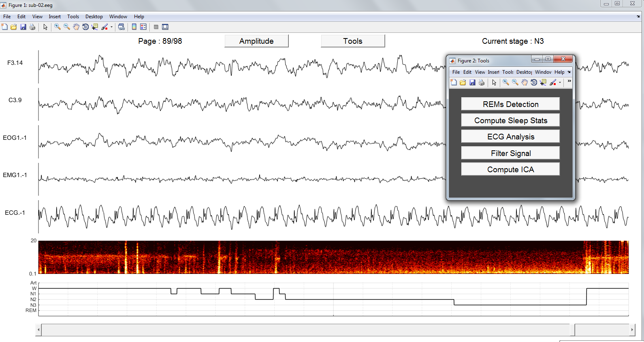Print figure icon in main toolbar
Image resolution: width=644 pixels, height=342 pixels.
pyautogui.click(x=32, y=27)
